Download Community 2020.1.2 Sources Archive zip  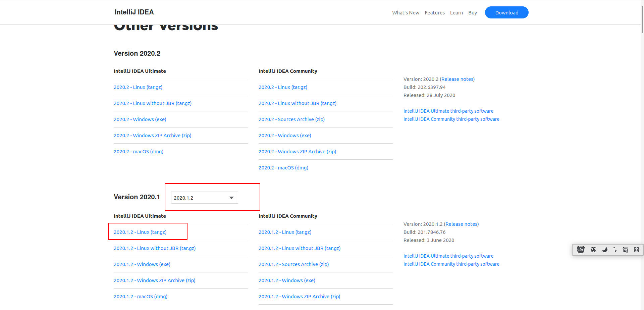[x=293, y=264]
